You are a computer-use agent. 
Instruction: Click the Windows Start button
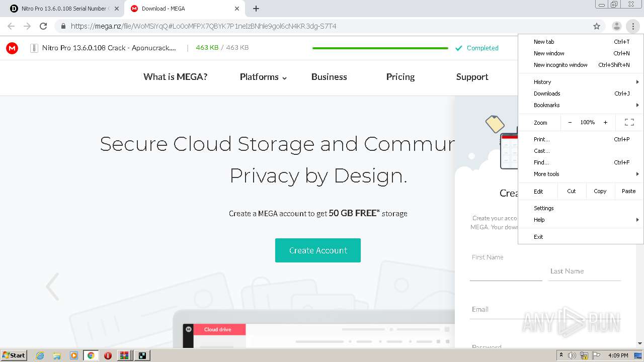point(14,355)
